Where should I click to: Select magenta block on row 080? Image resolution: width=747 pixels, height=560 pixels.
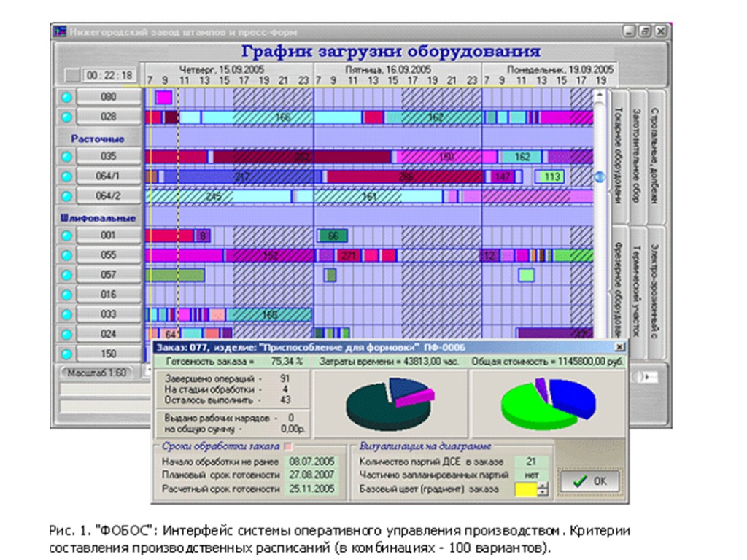point(163,98)
